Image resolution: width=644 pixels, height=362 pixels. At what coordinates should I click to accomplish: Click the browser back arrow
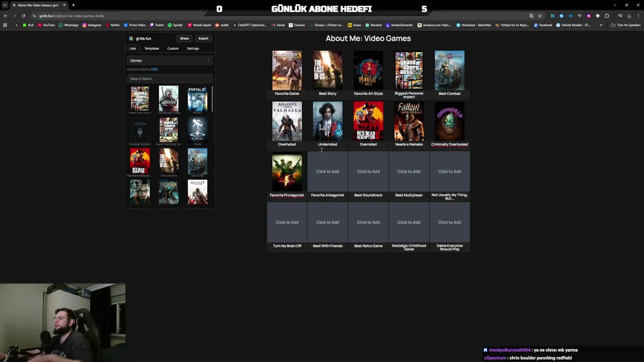click(6, 16)
